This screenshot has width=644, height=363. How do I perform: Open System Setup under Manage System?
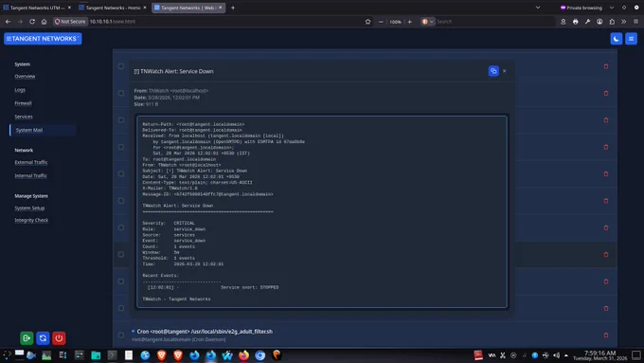[29, 208]
